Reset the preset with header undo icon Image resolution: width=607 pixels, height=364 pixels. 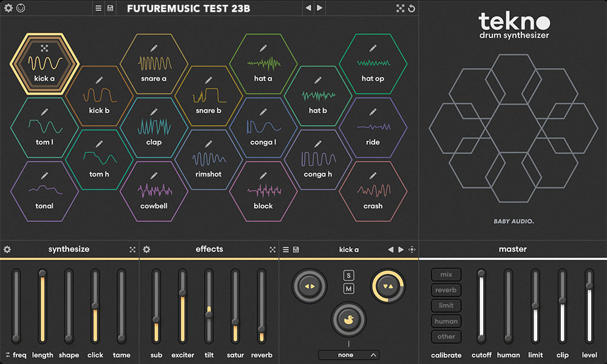click(412, 8)
